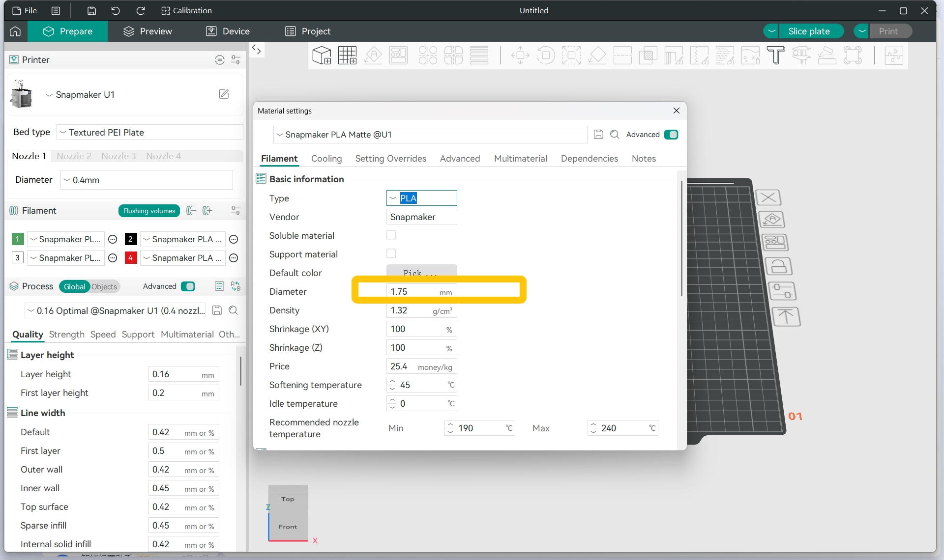Open printer settings sliders icon
Screen dimensions: 944x560
(x=236, y=60)
